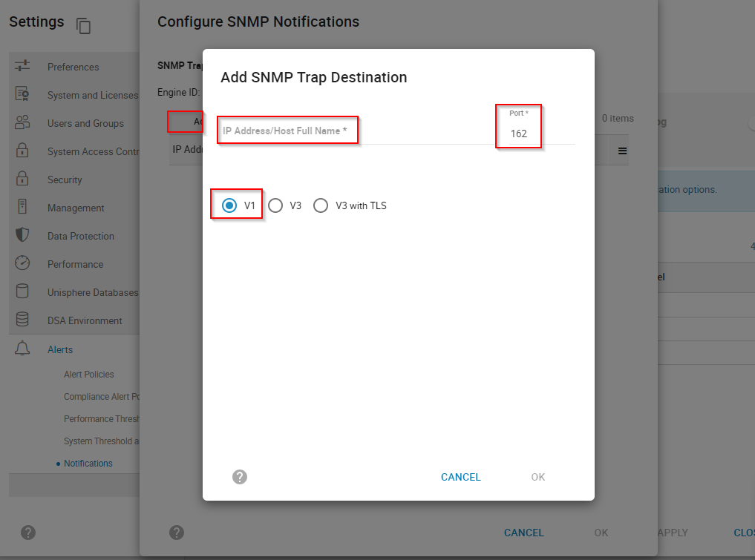Open the Management section icon
This screenshot has width=755, height=560.
click(24, 208)
